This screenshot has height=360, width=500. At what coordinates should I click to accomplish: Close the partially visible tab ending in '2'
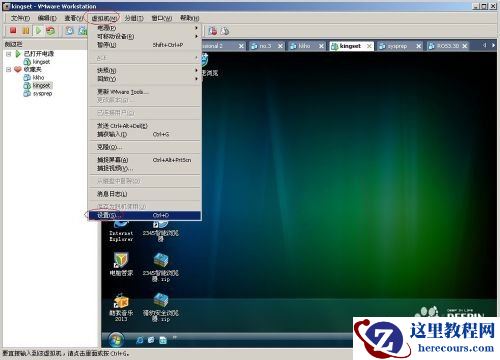[241, 46]
